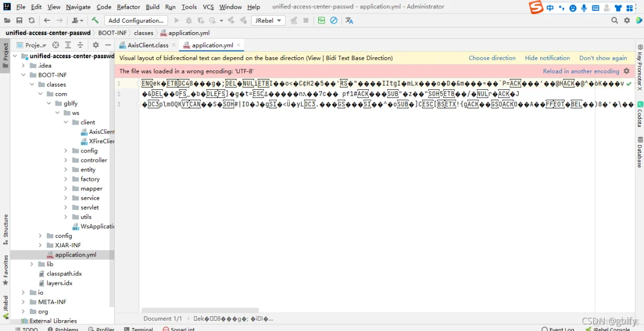Click the Synchronize/reload icon

[32, 20]
